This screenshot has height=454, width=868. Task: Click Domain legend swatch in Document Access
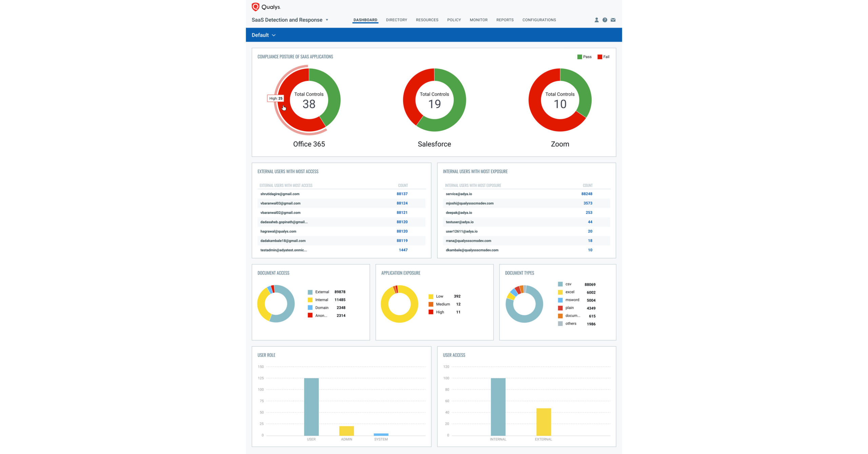tap(310, 308)
